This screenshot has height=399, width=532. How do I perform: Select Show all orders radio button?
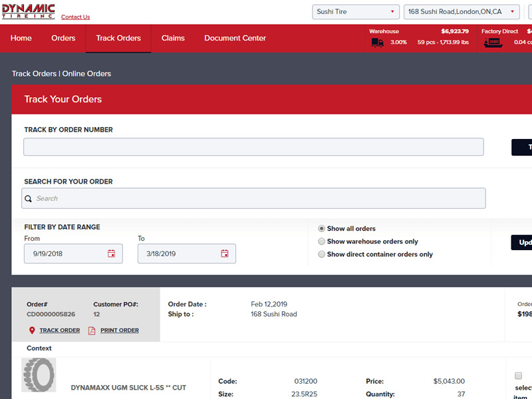pyautogui.click(x=321, y=228)
